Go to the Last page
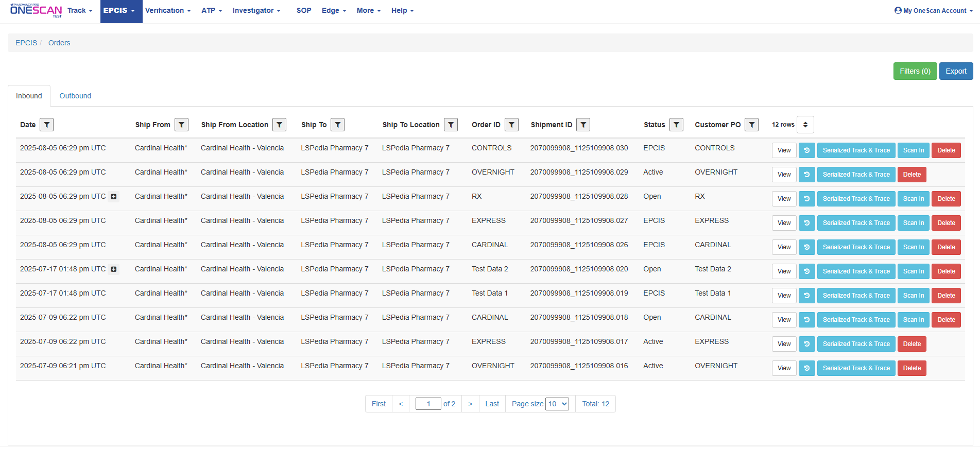The width and height of the screenshot is (980, 465). click(x=492, y=404)
